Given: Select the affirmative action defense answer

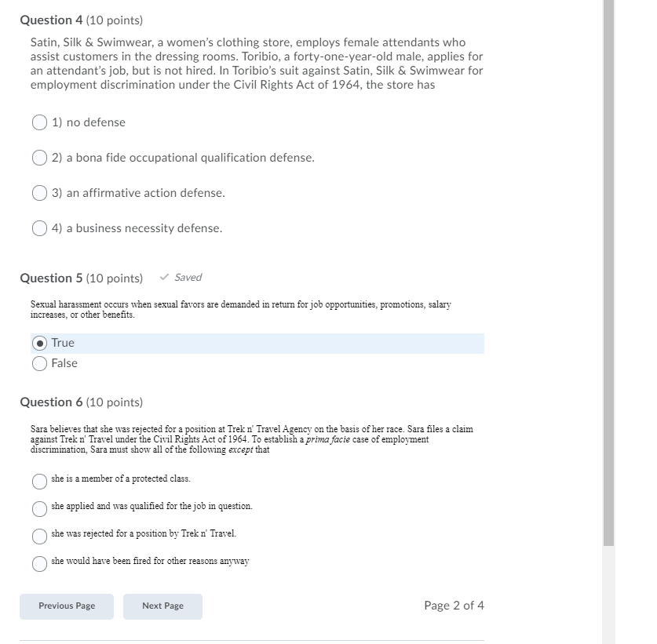Looking at the screenshot, I should coord(38,193).
